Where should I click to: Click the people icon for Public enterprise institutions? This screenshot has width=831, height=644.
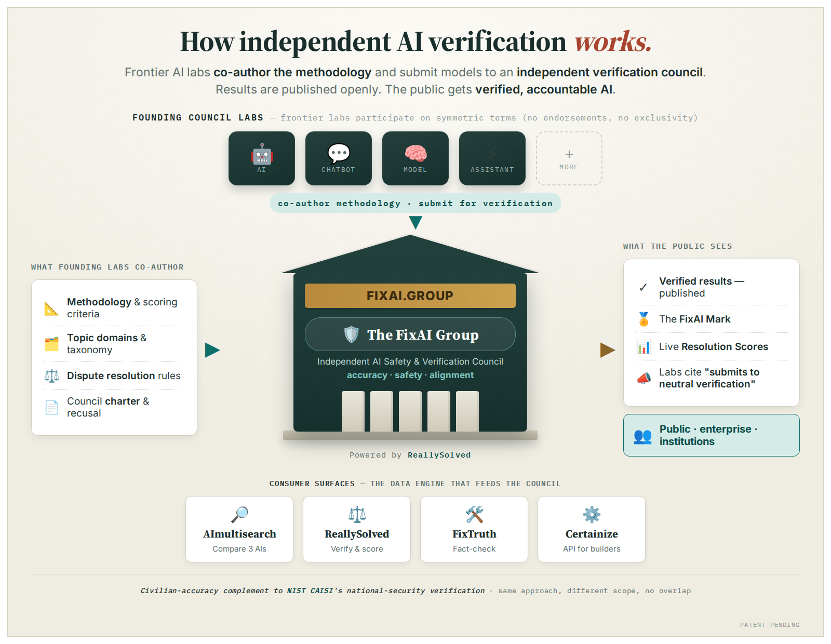point(642,436)
